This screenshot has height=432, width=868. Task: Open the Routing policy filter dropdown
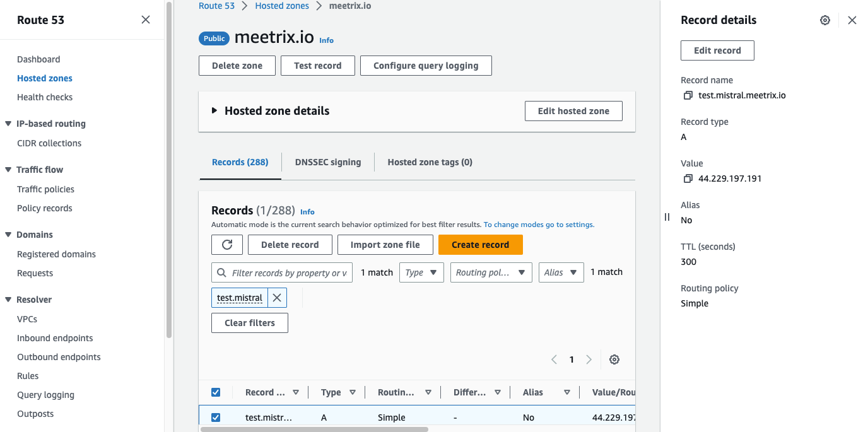point(491,272)
